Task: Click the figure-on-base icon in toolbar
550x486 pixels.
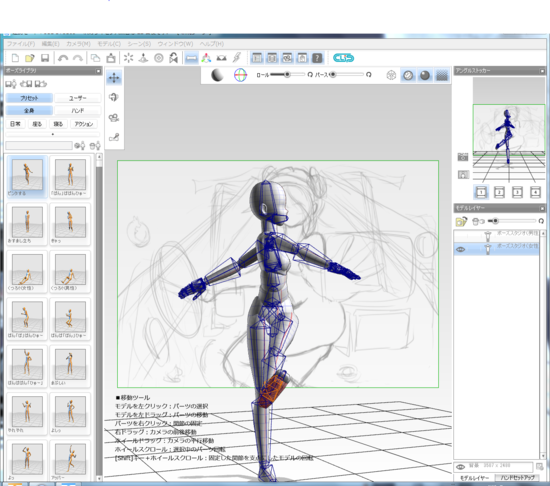Action: coord(143,58)
